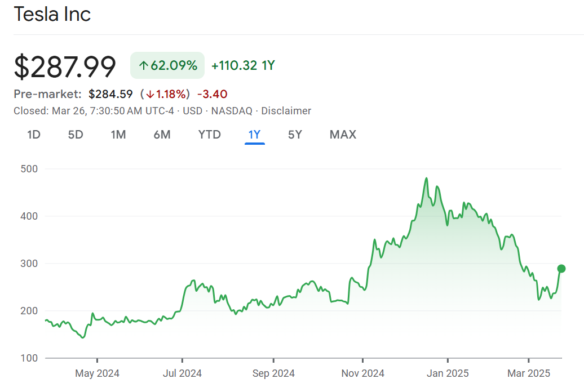
Task: Click the Tesla Inc title
Action: pyautogui.click(x=52, y=15)
